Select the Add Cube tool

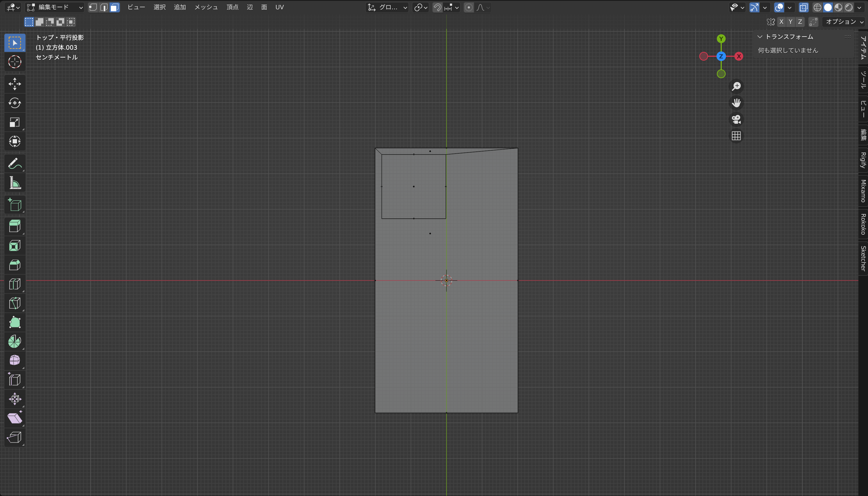[15, 205]
